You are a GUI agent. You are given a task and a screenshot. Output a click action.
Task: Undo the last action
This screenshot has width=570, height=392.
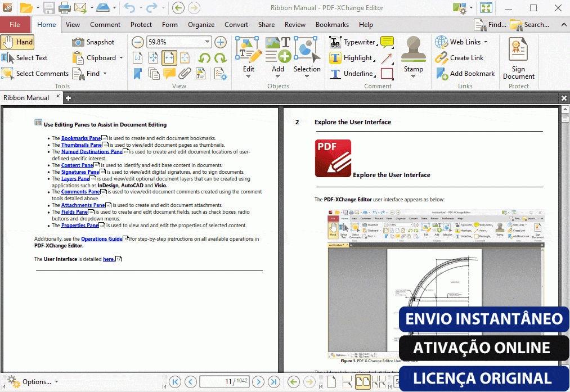click(x=129, y=8)
